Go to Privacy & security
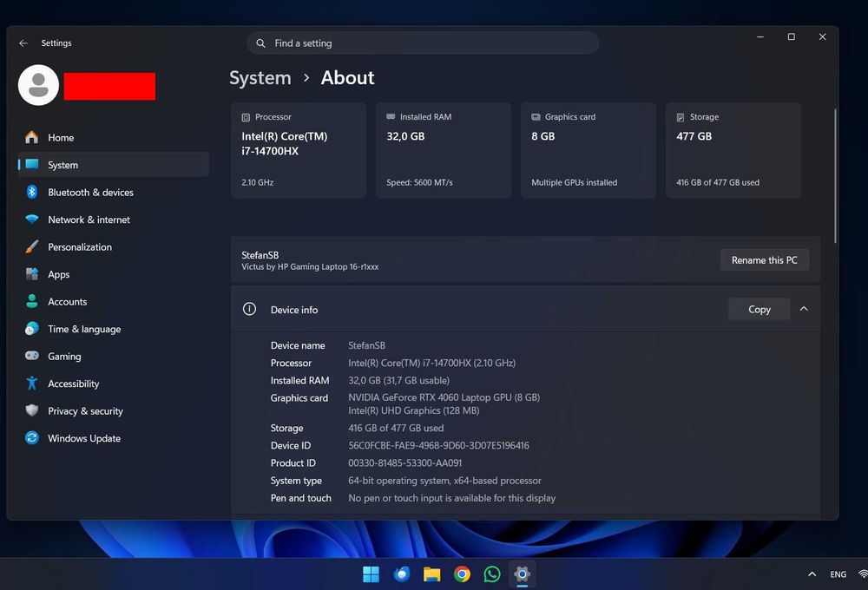The width and height of the screenshot is (868, 590). click(x=114, y=410)
